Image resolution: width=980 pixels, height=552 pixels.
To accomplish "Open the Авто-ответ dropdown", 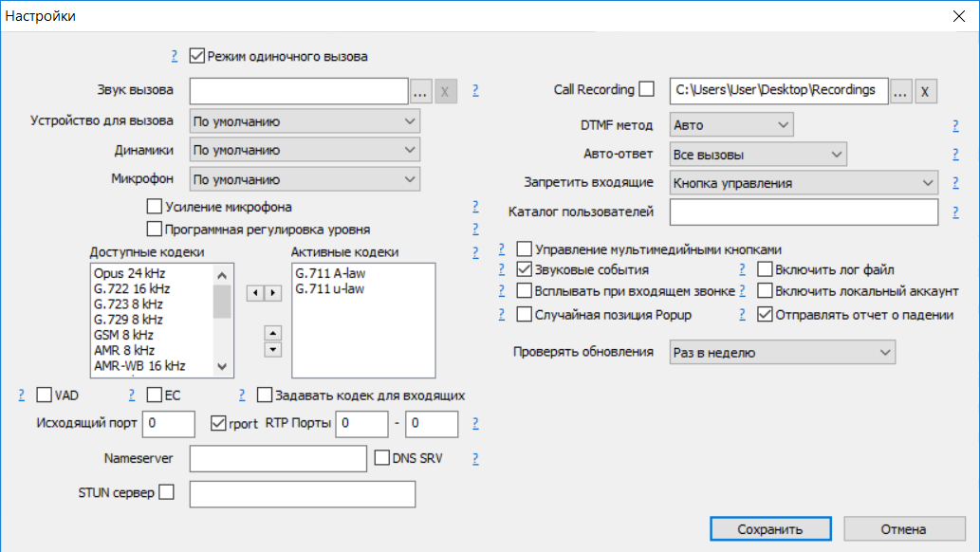I will coord(757,154).
